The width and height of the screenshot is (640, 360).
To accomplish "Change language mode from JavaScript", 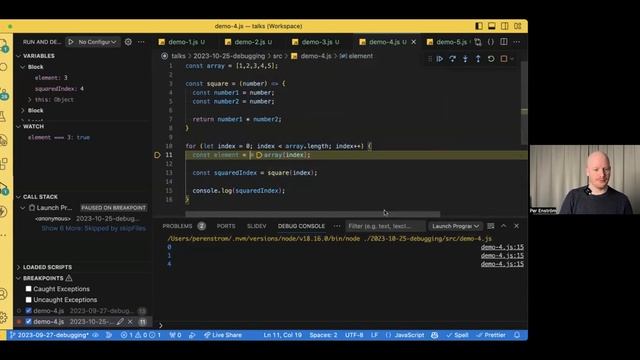I will coord(409,335).
